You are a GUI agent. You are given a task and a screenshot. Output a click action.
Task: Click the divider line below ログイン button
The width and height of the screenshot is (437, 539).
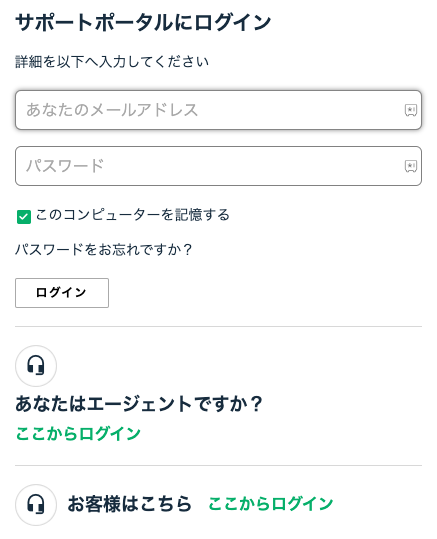[218, 327]
